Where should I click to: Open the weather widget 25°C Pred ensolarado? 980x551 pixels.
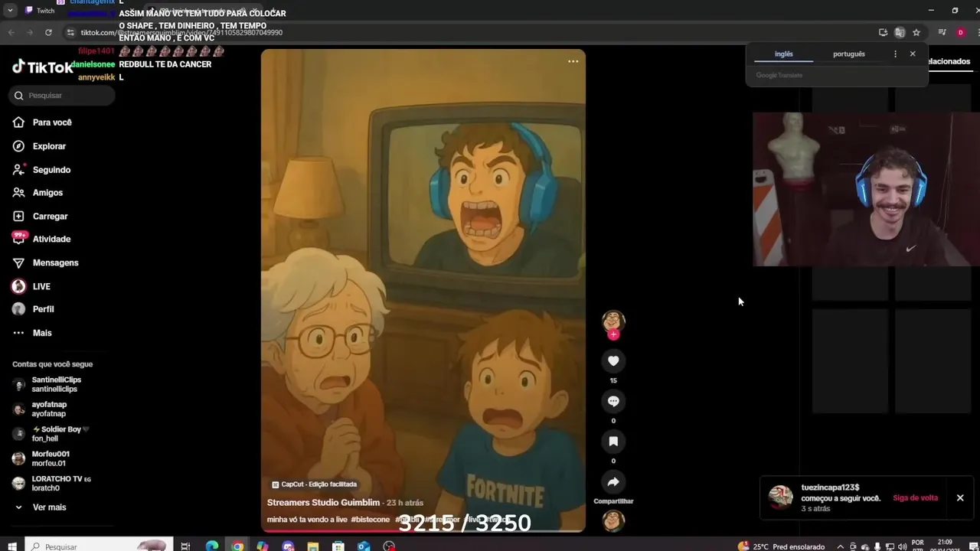coord(781,546)
